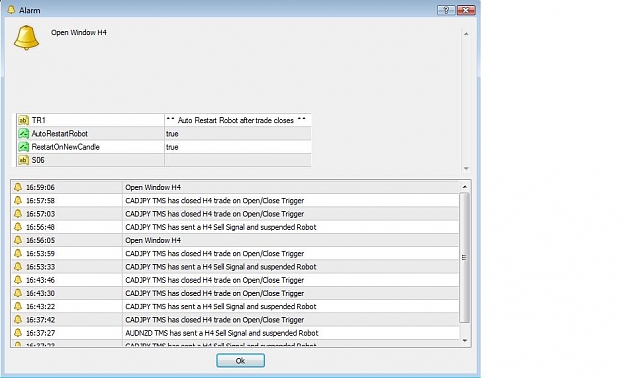The image size is (625, 378).
Task: Click the bell icon on the 16:43:22 row
Action: pyautogui.click(x=18, y=306)
